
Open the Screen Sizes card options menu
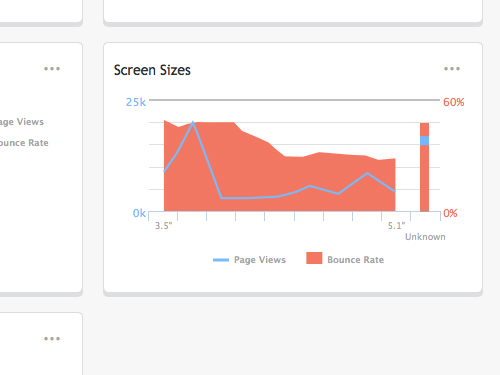(x=452, y=69)
